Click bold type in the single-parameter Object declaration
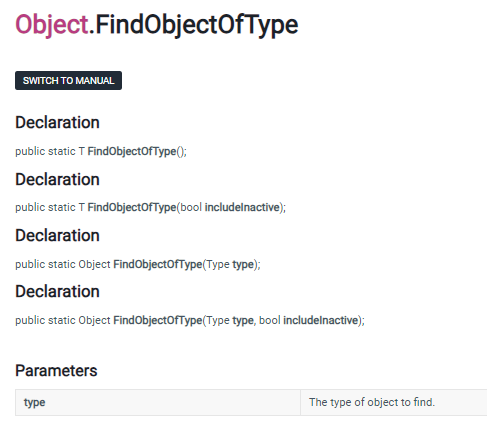487x426 pixels. pos(243,265)
